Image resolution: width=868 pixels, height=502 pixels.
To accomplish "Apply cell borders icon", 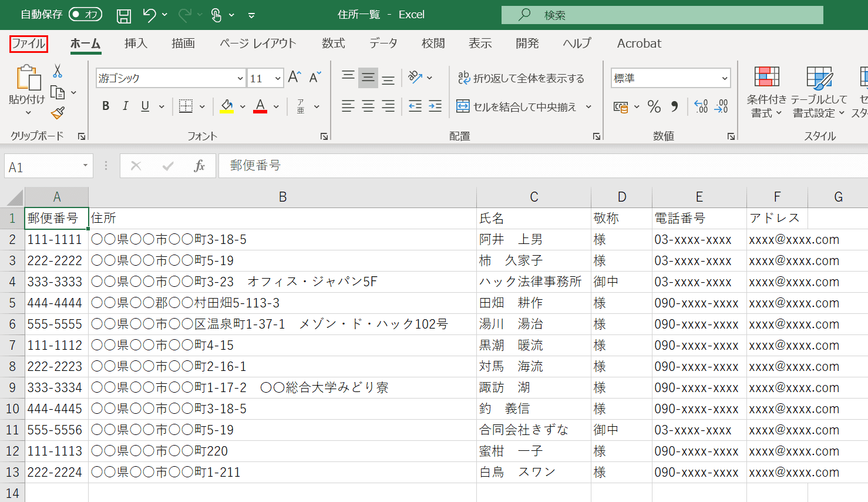I will [x=186, y=106].
